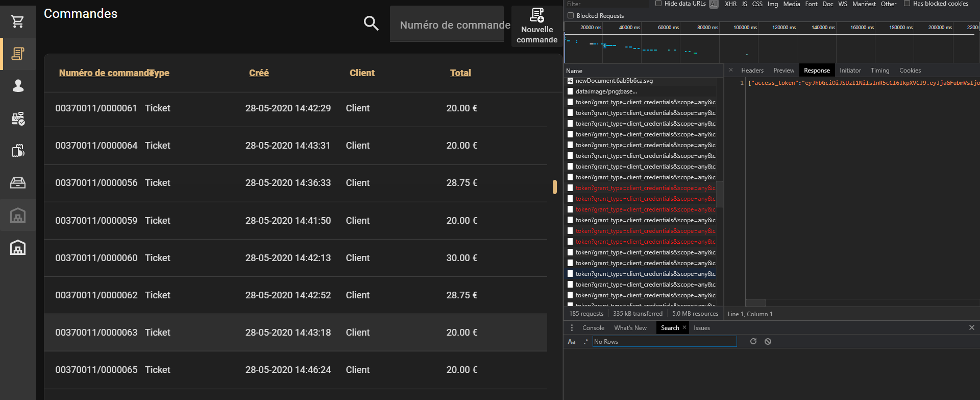The image size is (980, 400).
Task: Open the DevTools drawer three-dot menu
Action: (572, 328)
